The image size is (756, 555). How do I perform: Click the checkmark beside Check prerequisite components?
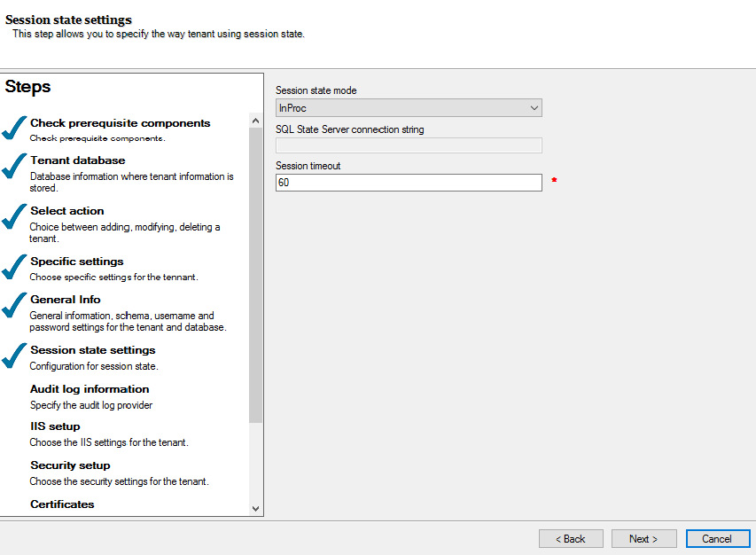[14, 126]
